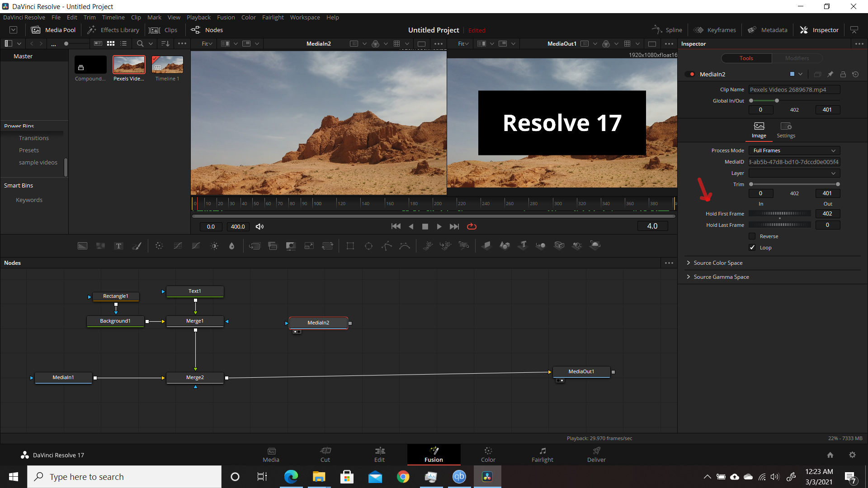Add a particle emitter node
This screenshot has height=488, width=868.
point(427,246)
